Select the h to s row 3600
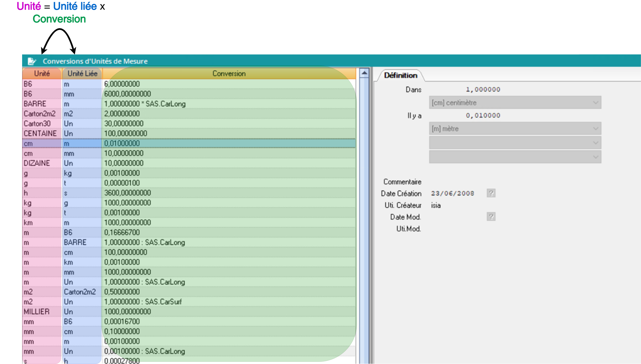641x364 pixels. (127, 193)
